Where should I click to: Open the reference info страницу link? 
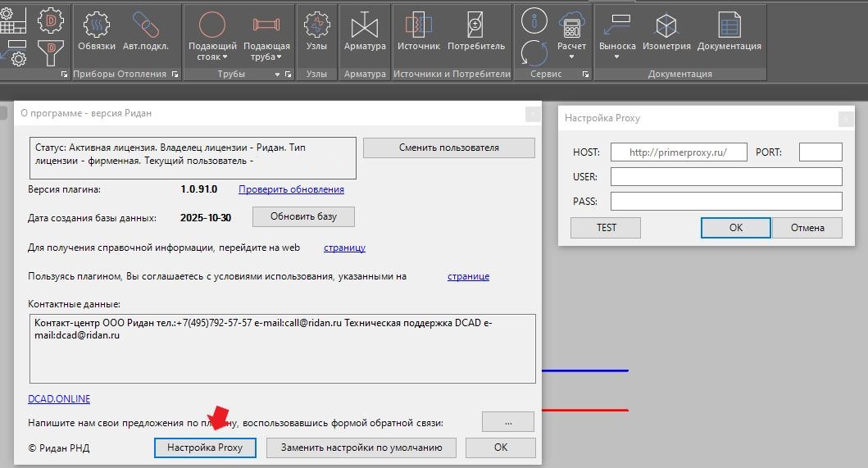tap(344, 248)
